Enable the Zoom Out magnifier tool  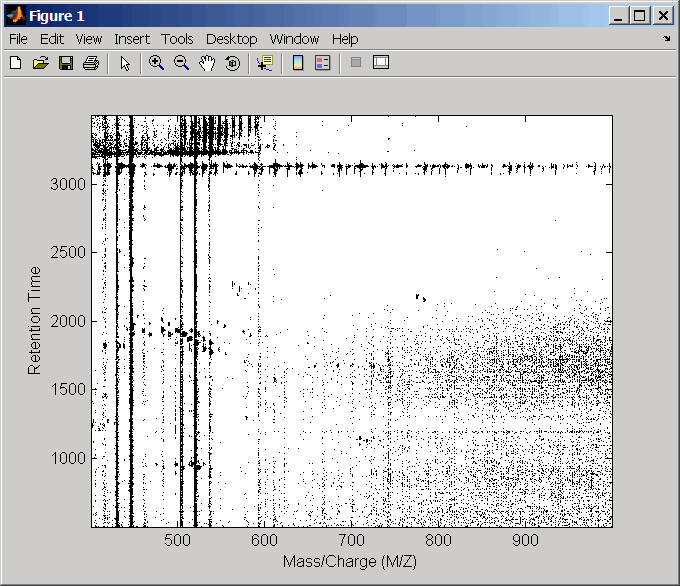pyautogui.click(x=182, y=63)
